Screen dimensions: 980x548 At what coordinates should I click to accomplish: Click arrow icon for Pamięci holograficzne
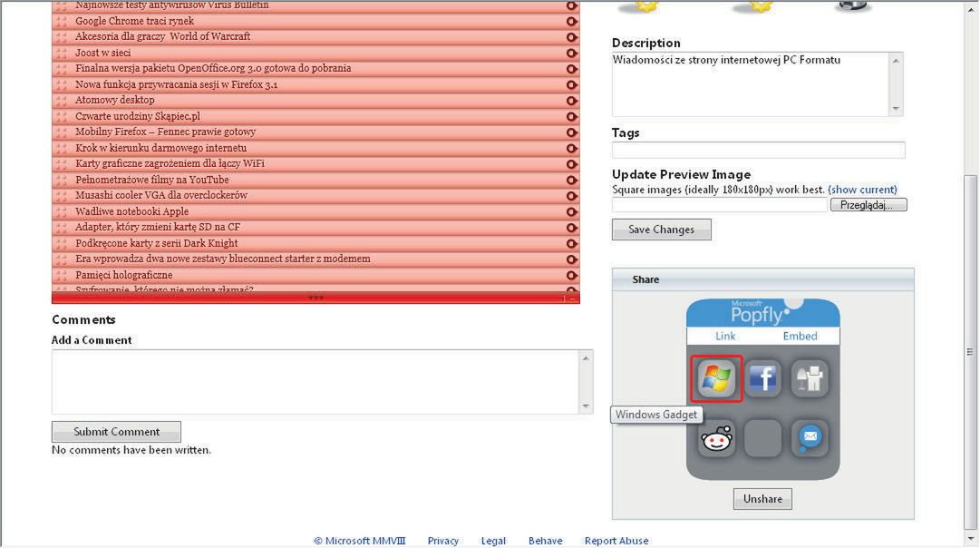coord(571,276)
